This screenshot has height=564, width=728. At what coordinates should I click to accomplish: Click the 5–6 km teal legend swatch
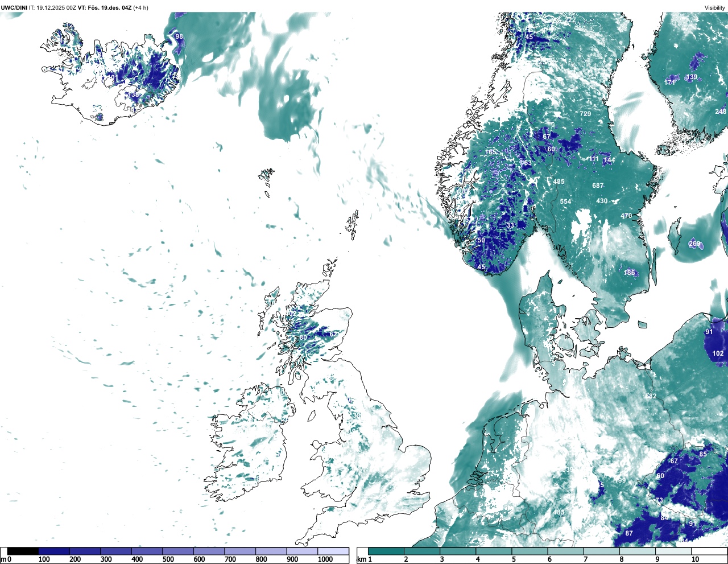(x=530, y=551)
